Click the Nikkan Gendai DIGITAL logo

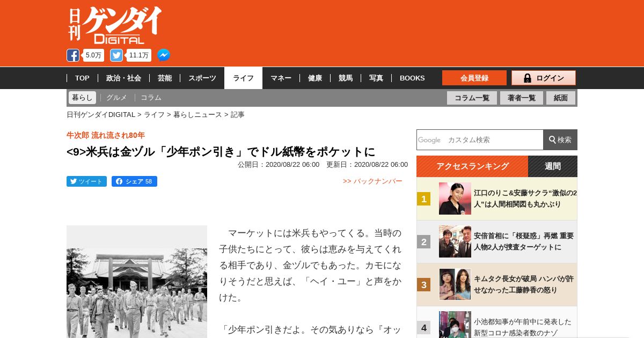pyautogui.click(x=115, y=25)
